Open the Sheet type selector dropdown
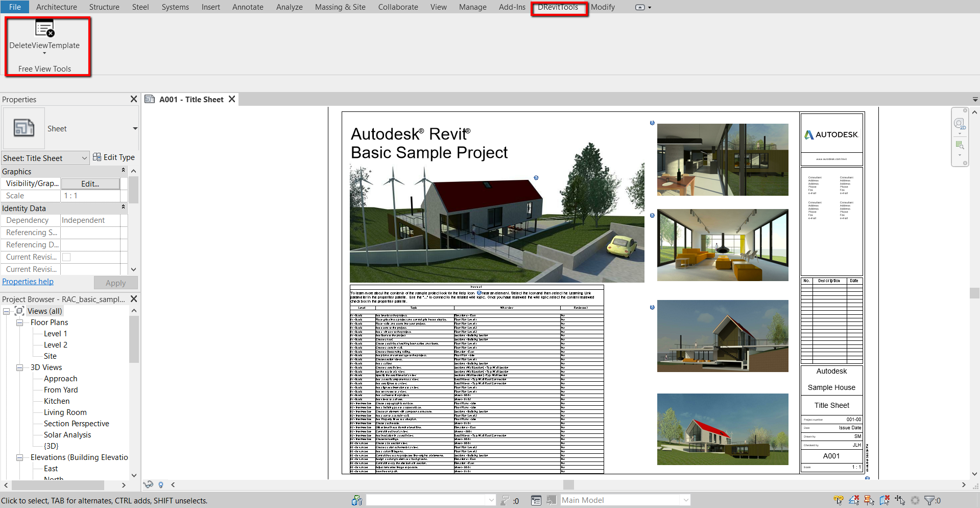Image resolution: width=980 pixels, height=508 pixels. [x=135, y=128]
